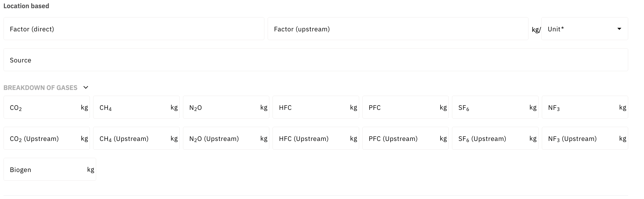Click the Biogen kg input

[47, 170]
